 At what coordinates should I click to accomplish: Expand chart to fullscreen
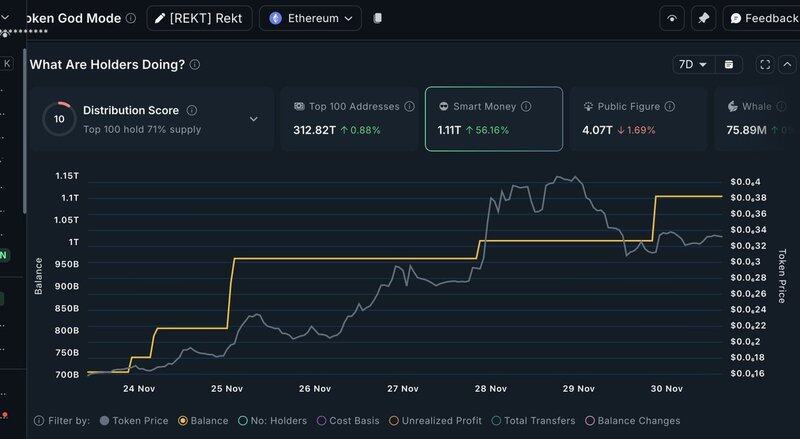pos(765,64)
